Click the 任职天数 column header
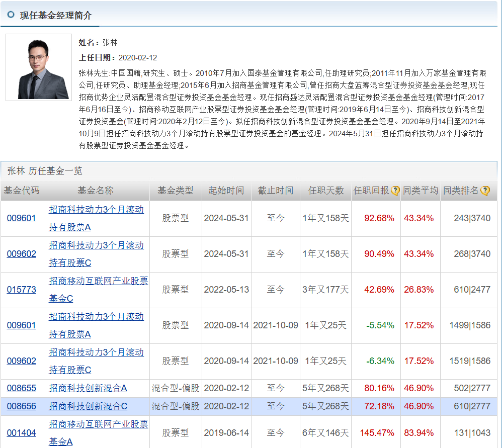502x448 pixels. 326,191
